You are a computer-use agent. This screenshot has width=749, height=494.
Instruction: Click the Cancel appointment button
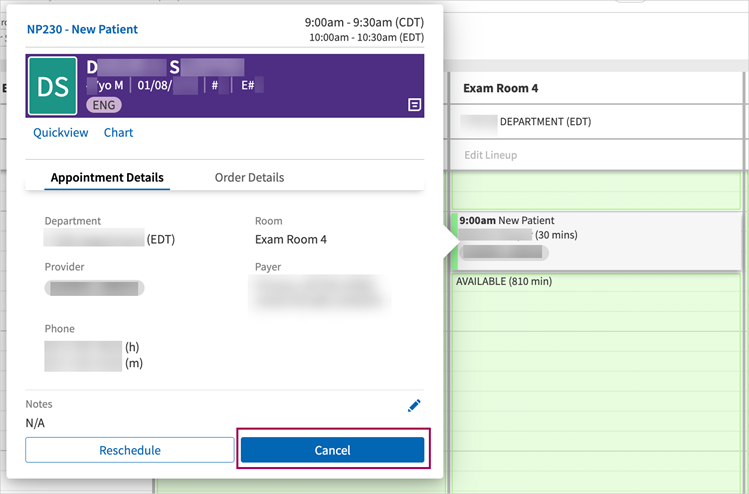(x=332, y=450)
